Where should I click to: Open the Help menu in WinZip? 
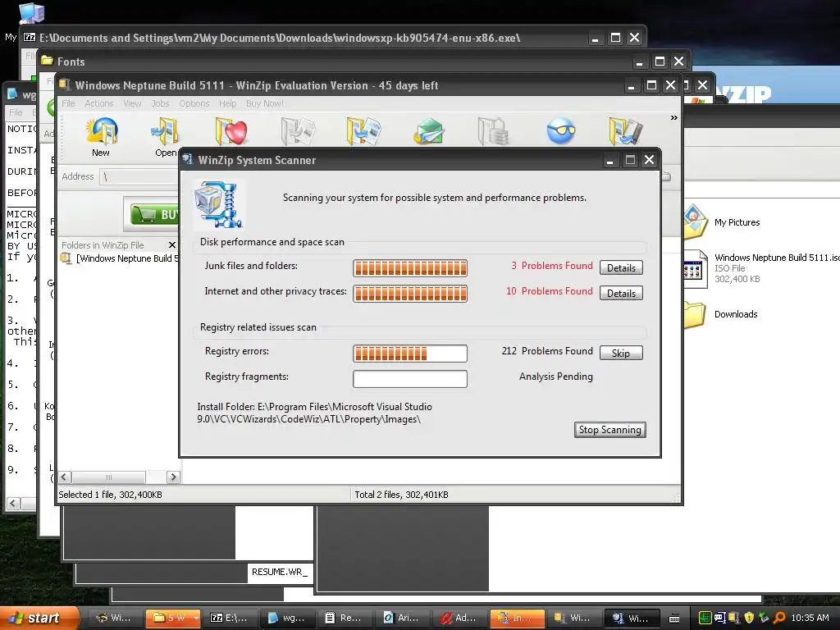point(228,103)
